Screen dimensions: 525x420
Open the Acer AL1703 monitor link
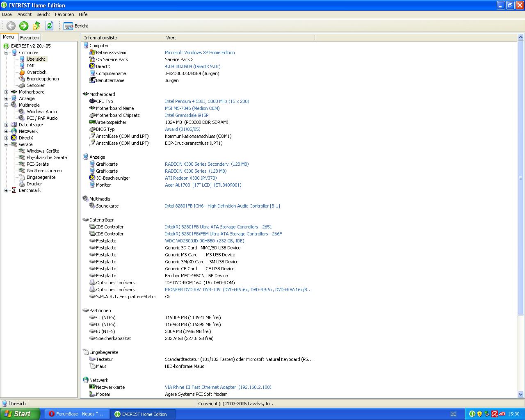tap(203, 185)
